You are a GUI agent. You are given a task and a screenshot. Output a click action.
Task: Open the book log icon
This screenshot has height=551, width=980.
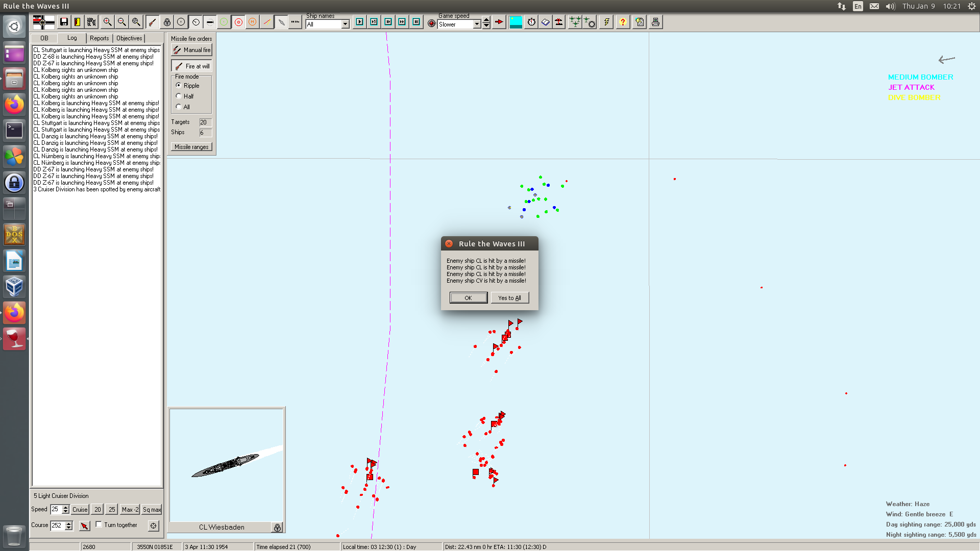[x=546, y=22]
